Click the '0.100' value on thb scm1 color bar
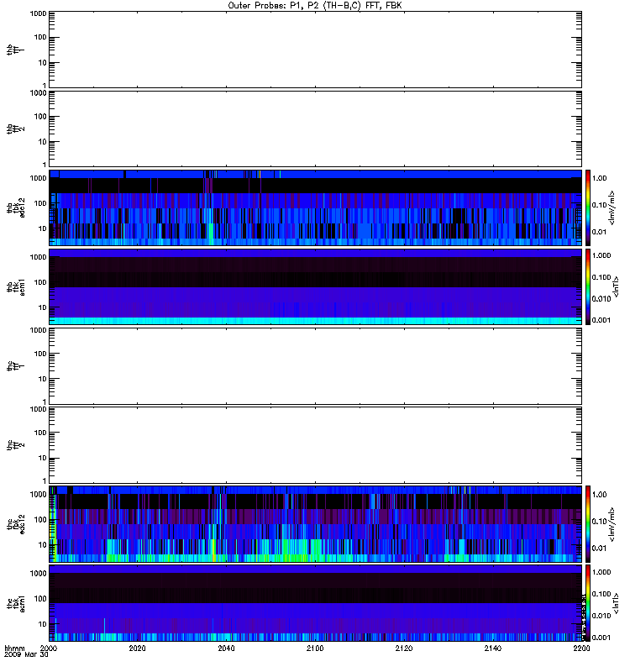This screenshot has height=672, width=630. tap(601, 277)
